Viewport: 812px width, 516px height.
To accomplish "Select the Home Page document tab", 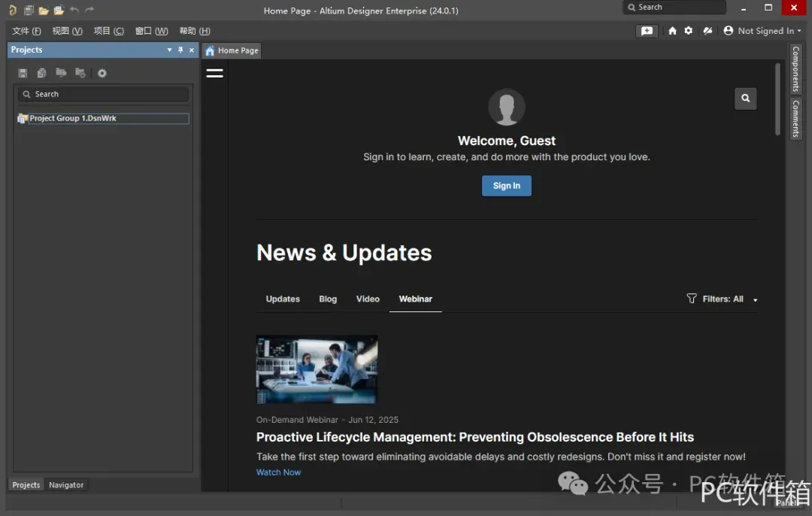I will [232, 50].
